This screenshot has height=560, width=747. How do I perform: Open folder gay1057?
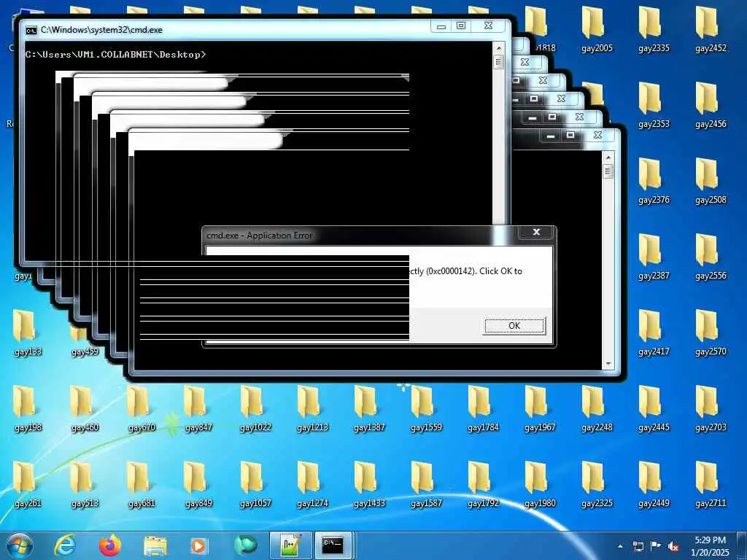(x=255, y=484)
